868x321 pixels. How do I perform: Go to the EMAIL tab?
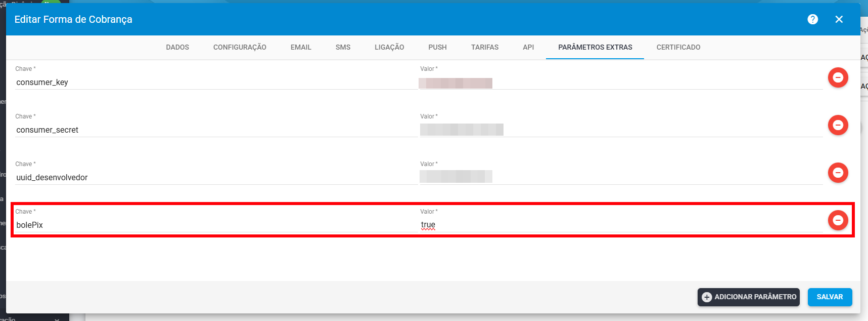(301, 47)
